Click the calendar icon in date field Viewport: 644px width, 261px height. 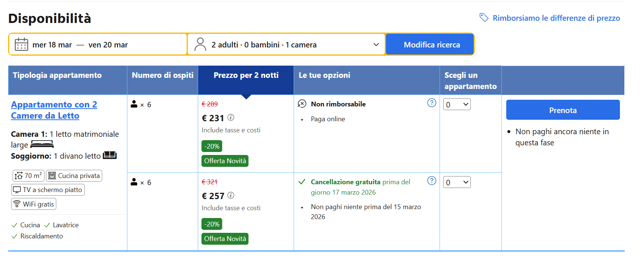coord(21,44)
